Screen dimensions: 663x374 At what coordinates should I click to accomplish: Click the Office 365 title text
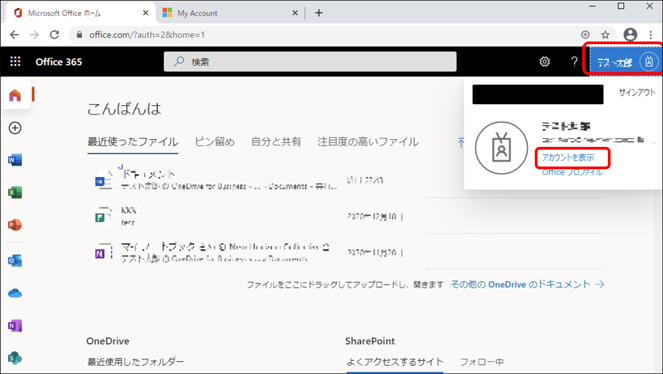(59, 62)
